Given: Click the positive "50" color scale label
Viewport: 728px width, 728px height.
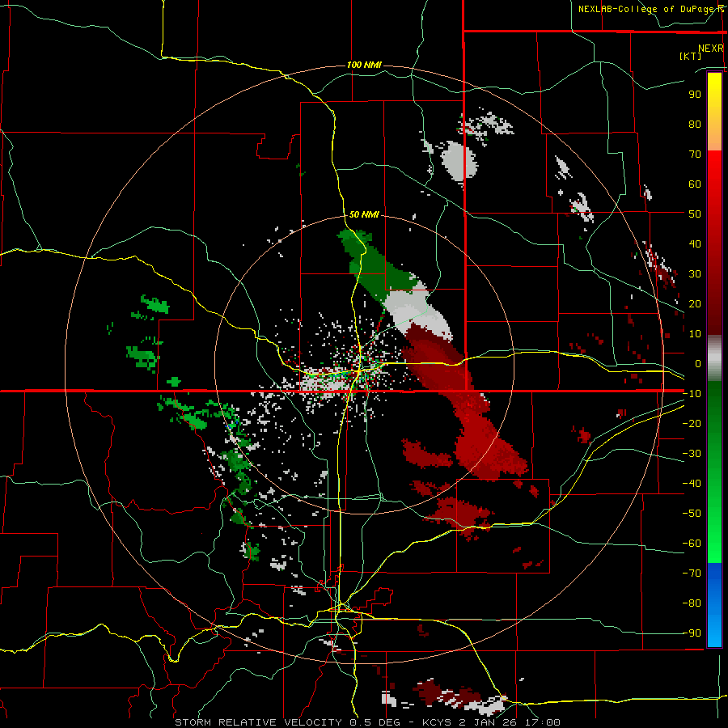Looking at the screenshot, I should 695,214.
